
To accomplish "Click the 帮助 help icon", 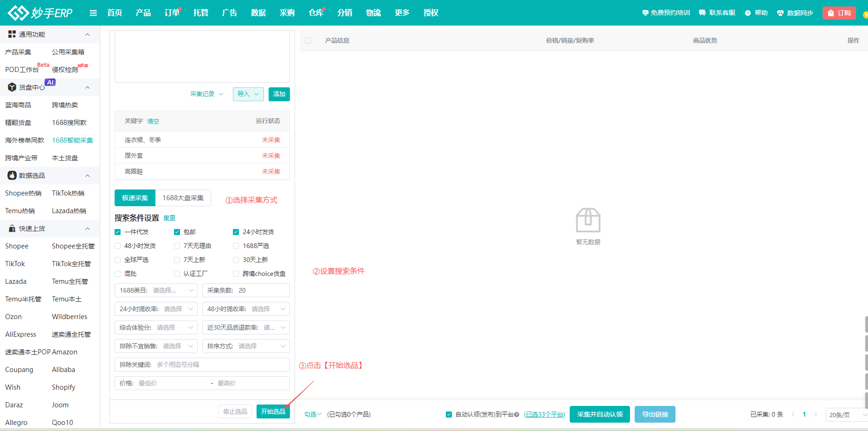I will pos(747,13).
